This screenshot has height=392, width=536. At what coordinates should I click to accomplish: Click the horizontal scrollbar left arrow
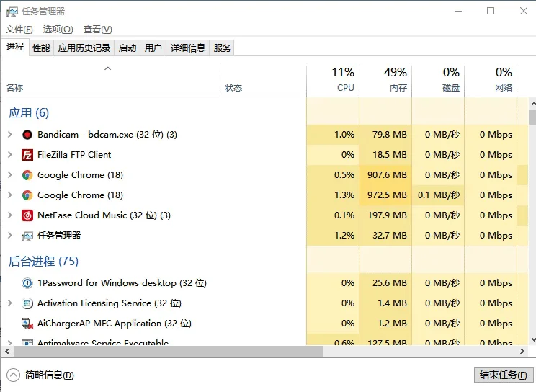click(x=7, y=352)
